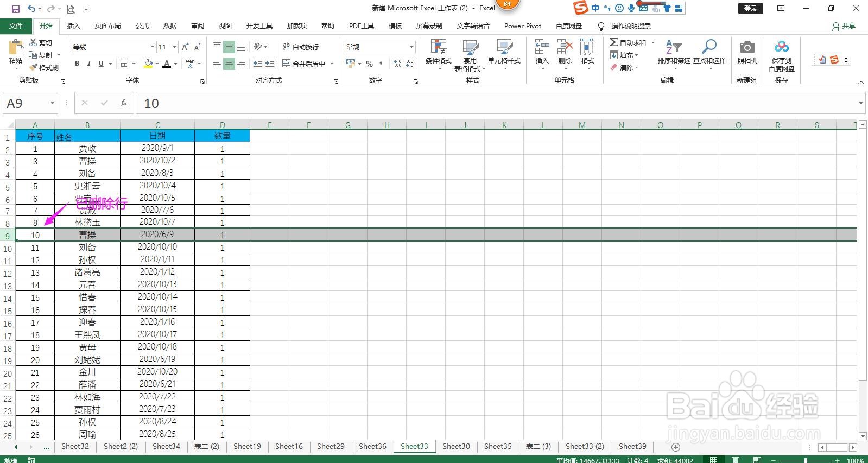
Task: Open the font name dropdown 等线
Action: 153,47
